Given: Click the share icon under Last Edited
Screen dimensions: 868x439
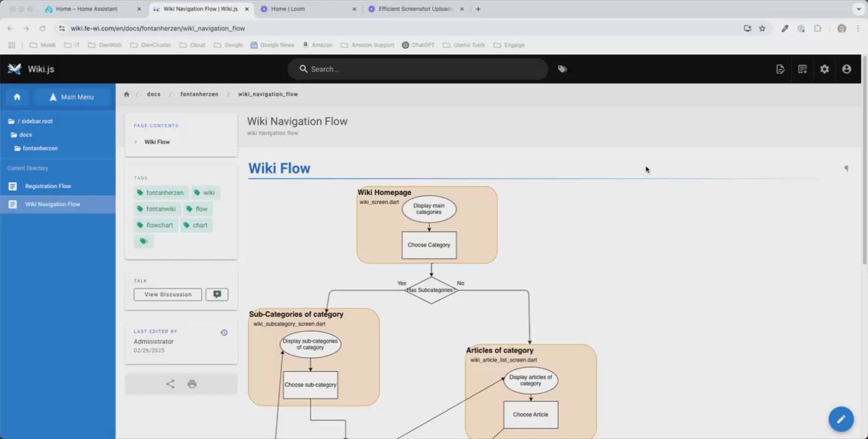Looking at the screenshot, I should (x=170, y=384).
